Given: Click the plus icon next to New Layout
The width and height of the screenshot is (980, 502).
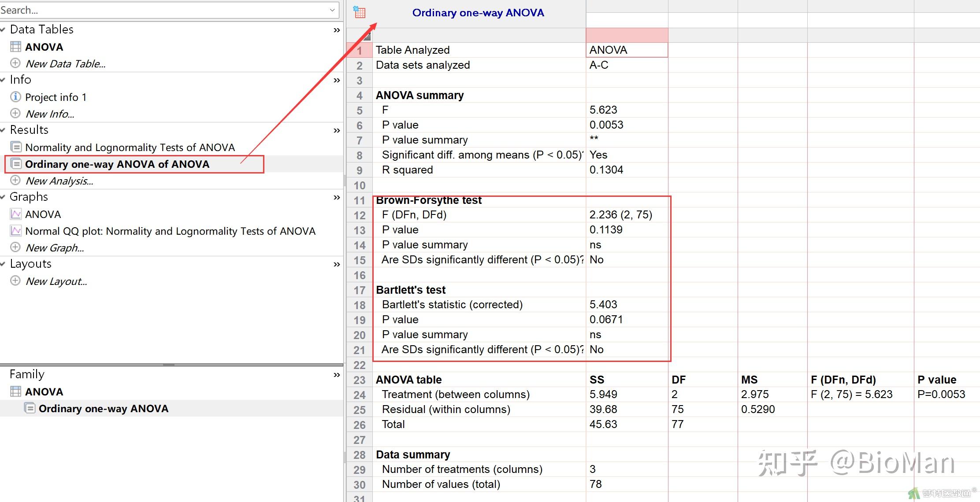Looking at the screenshot, I should (15, 281).
